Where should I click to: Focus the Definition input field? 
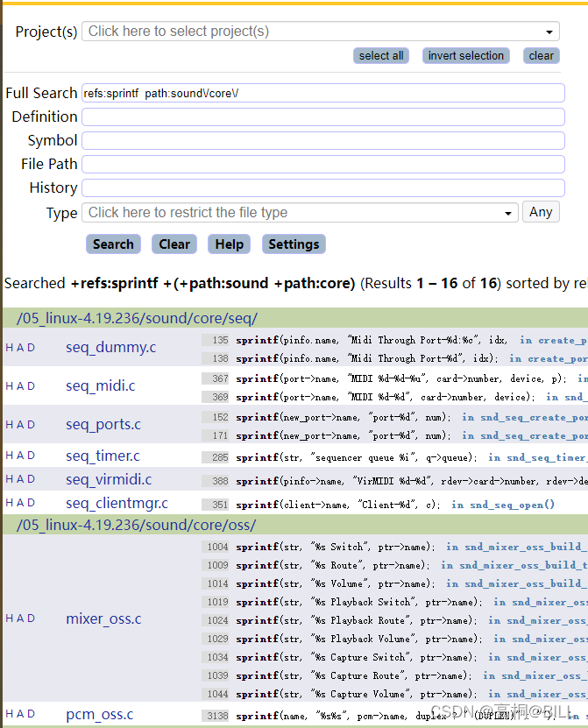pyautogui.click(x=323, y=117)
